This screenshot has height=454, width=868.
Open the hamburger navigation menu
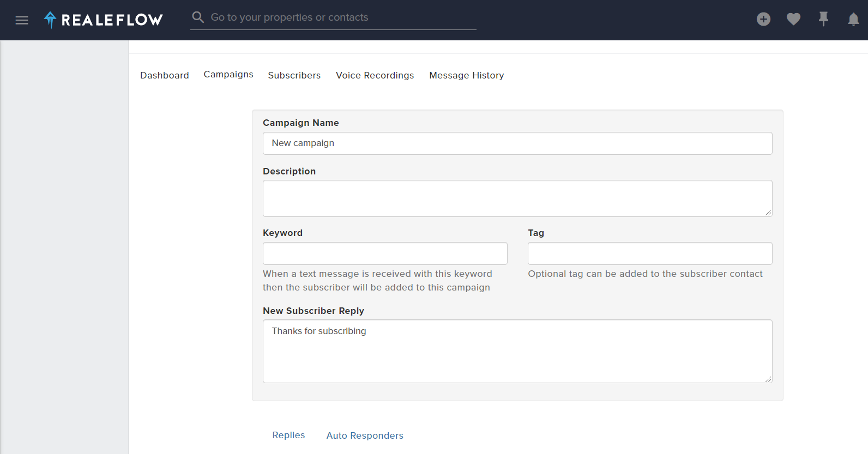click(x=22, y=20)
